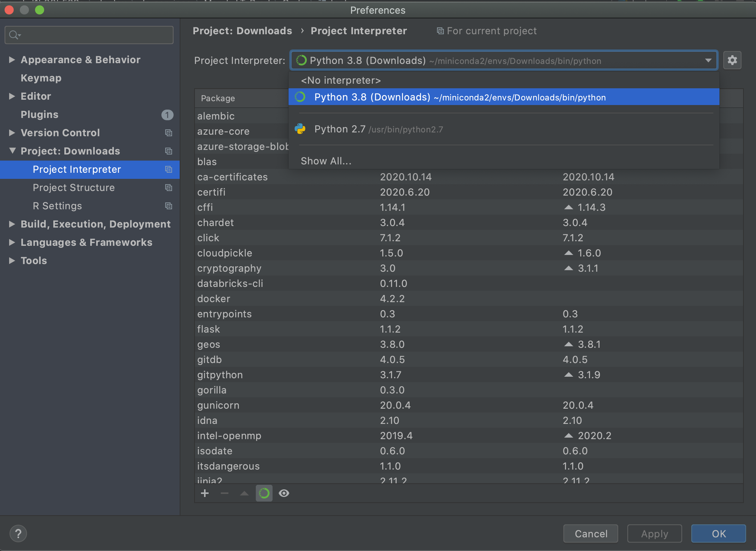Screen dimensions: 756x551
Task: Select the itsdangerous package row
Action: (469, 466)
